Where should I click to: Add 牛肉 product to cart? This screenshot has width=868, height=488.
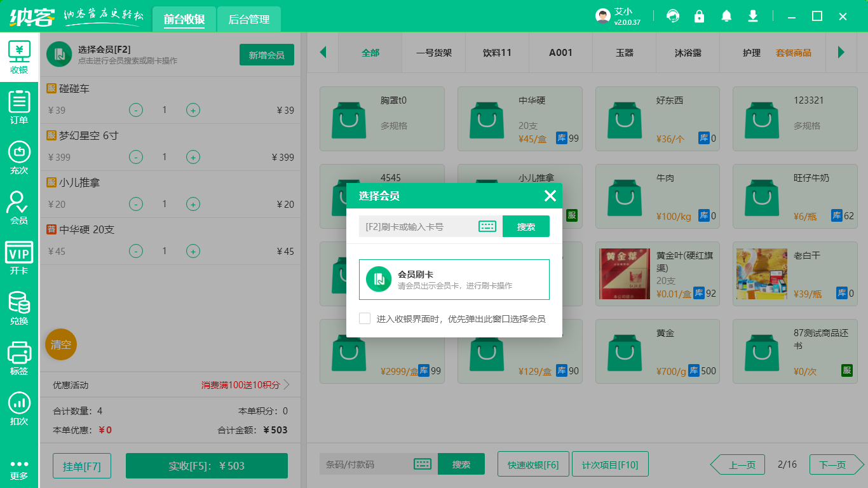(x=658, y=197)
